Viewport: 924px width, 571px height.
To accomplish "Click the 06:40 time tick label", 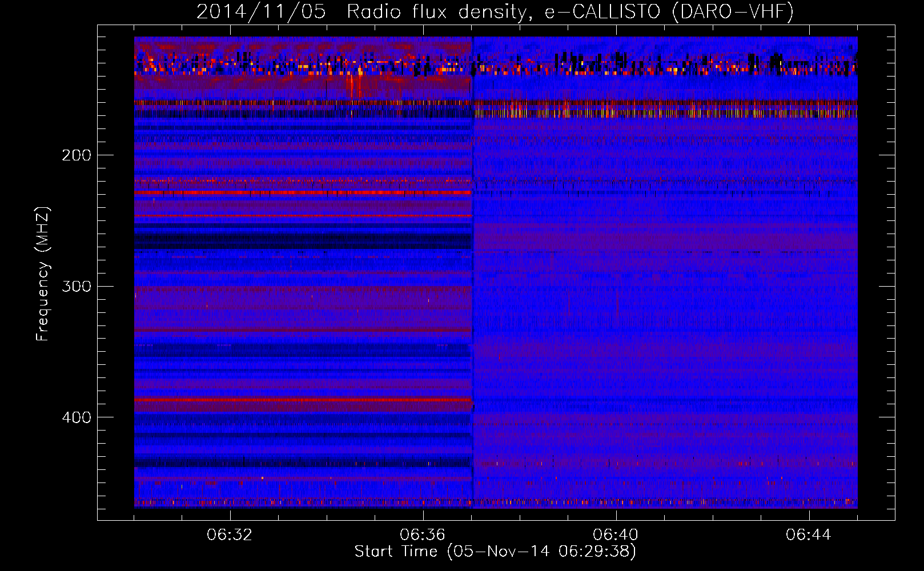I will click(616, 535).
